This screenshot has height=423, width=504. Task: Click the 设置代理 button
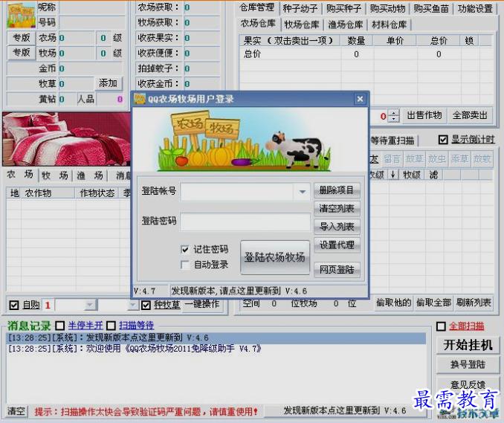pyautogui.click(x=337, y=245)
